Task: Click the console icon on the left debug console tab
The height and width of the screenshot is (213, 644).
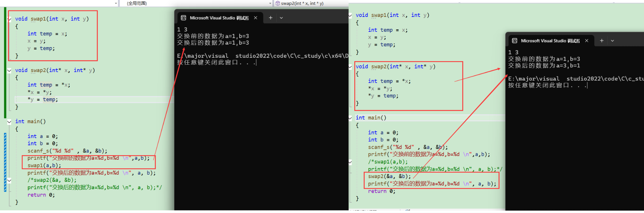Action: 184,18
